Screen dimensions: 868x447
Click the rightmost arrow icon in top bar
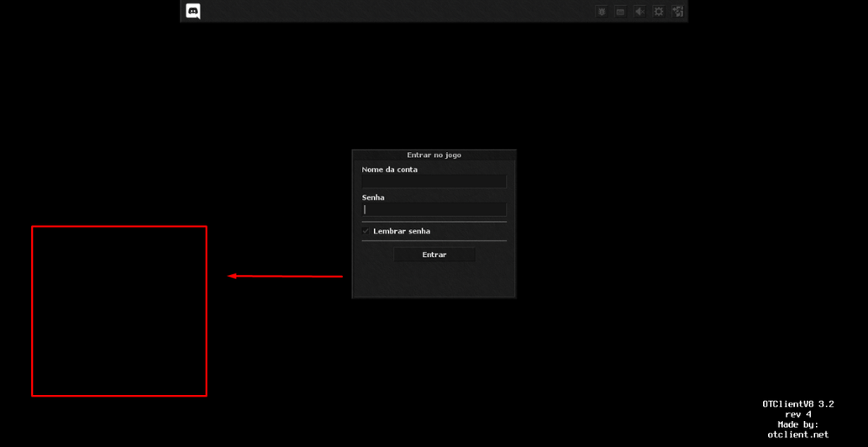[x=678, y=11]
